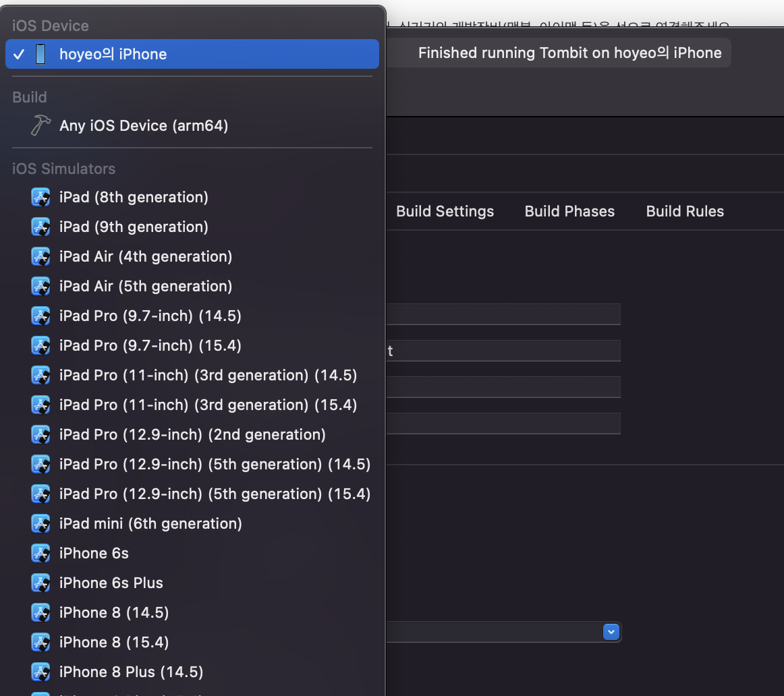Click simulator icon for iPad (9th generation)
The height and width of the screenshot is (696, 784).
(40, 227)
